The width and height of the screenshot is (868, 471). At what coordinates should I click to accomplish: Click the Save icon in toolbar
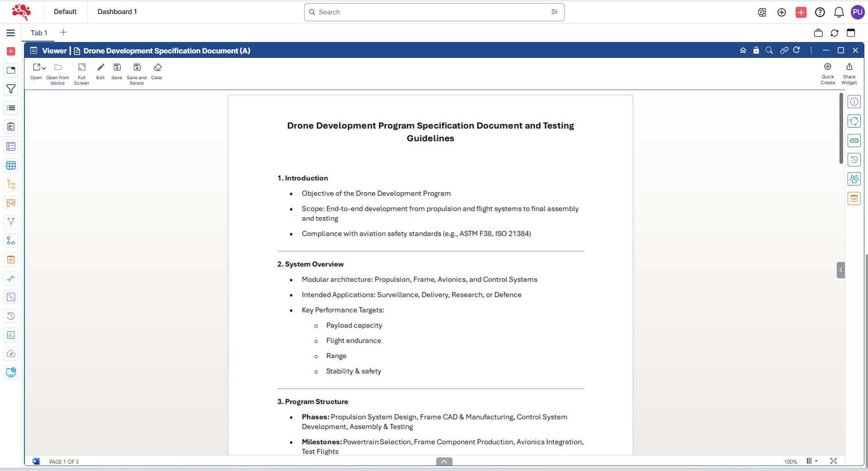tap(117, 68)
